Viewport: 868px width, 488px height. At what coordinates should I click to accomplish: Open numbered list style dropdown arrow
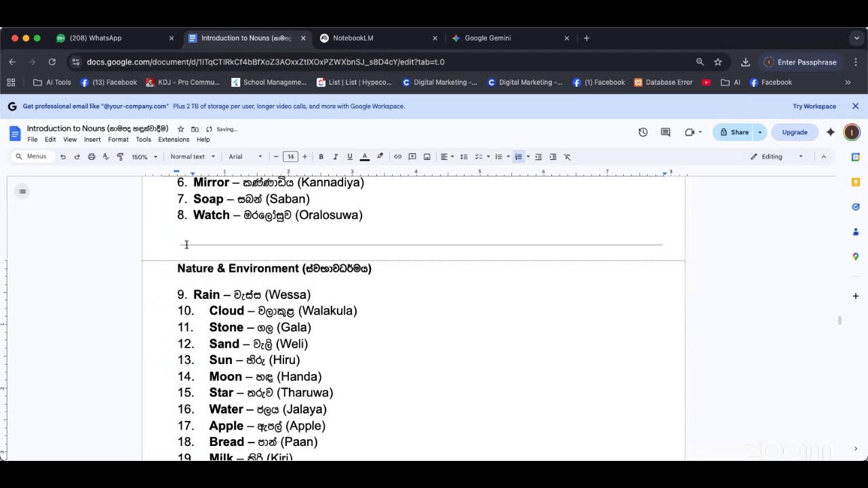click(528, 157)
